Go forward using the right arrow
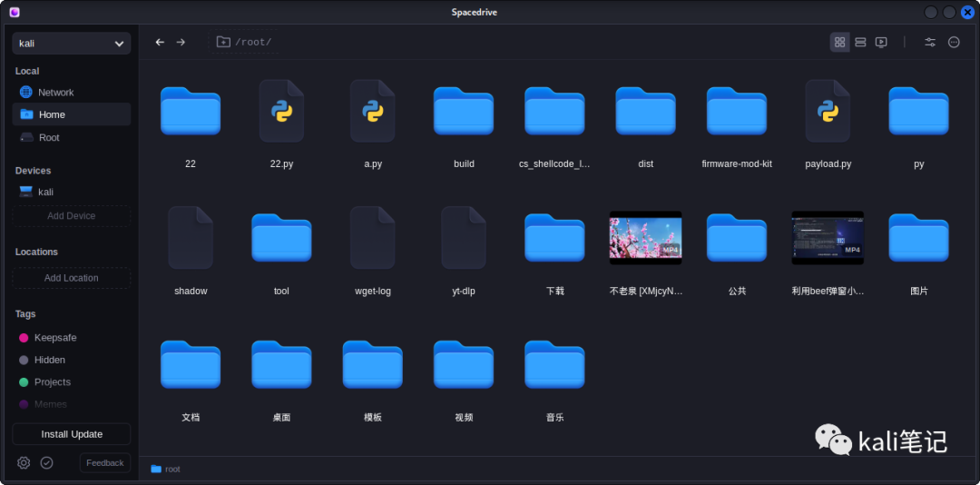Viewport: 980px width, 485px height. tap(181, 42)
